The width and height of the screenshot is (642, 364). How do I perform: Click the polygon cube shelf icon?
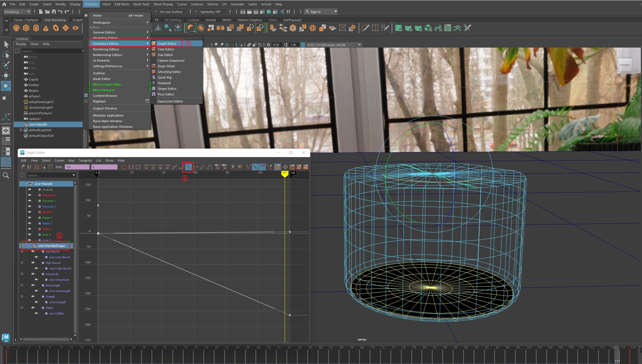click(x=26, y=28)
